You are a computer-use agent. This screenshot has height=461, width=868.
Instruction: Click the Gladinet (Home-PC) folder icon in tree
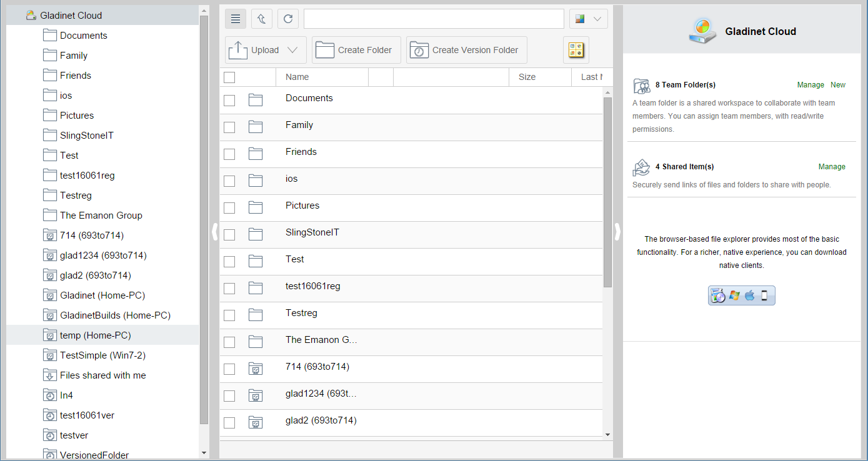50,295
